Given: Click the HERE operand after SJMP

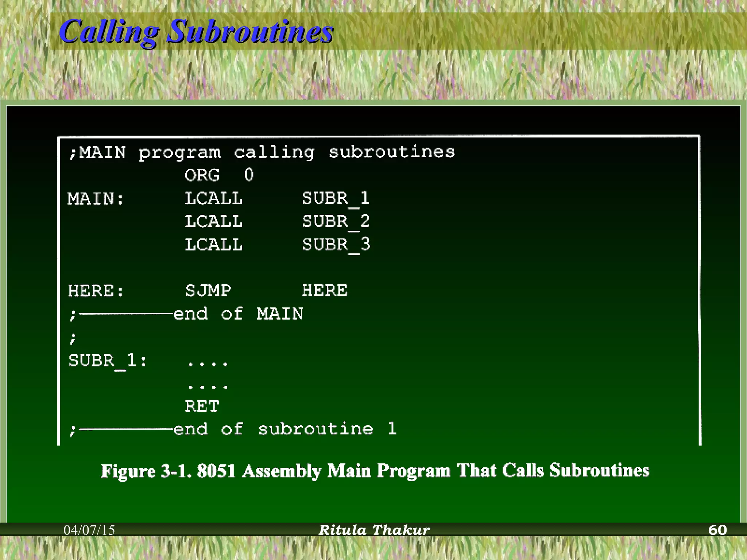Looking at the screenshot, I should click(325, 291).
